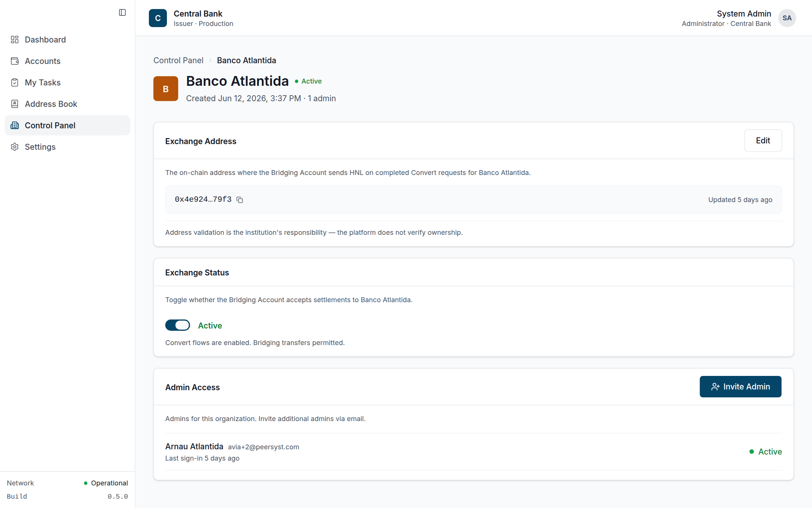Click 'Last sign-in 5 days ago' text
The height and width of the screenshot is (508, 812).
point(202,458)
